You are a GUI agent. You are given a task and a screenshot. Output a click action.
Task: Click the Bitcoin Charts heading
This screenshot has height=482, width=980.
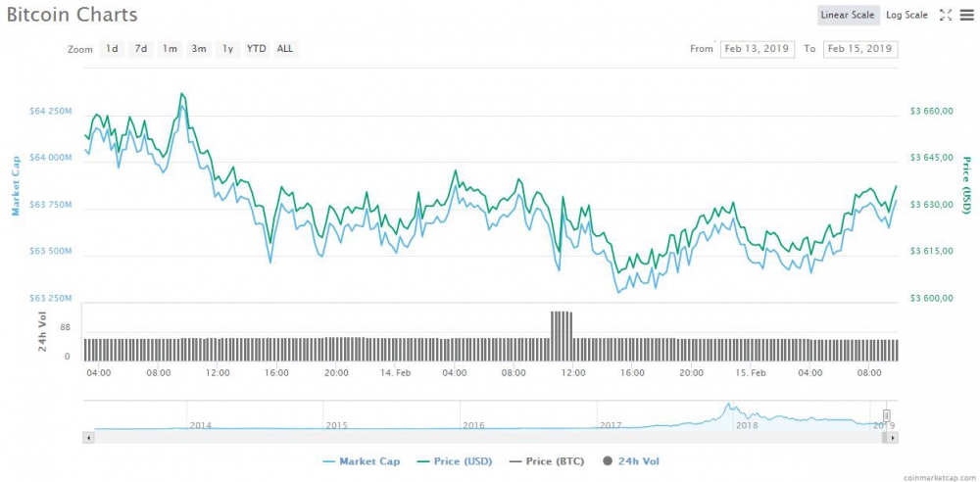pyautogui.click(x=72, y=15)
